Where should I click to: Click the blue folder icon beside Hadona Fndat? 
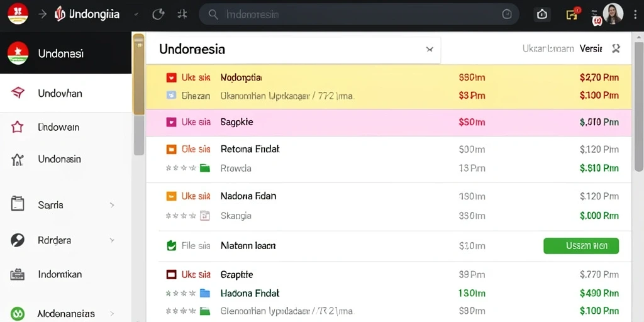205,293
